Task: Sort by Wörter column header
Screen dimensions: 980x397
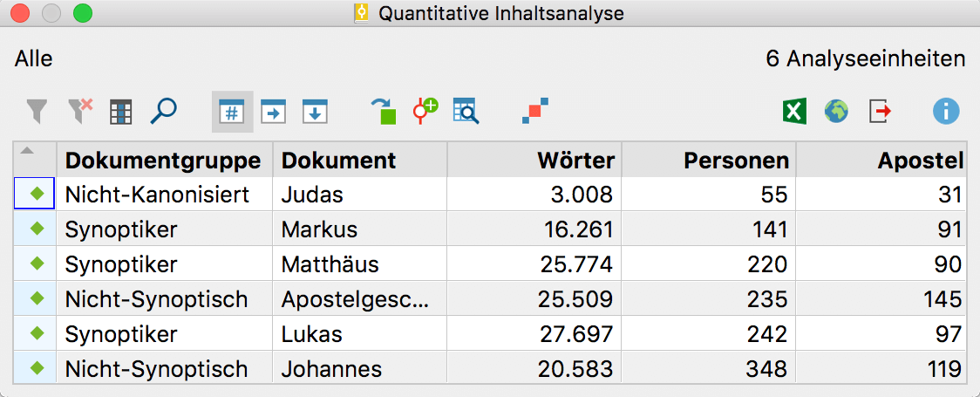Action: pyautogui.click(x=534, y=160)
